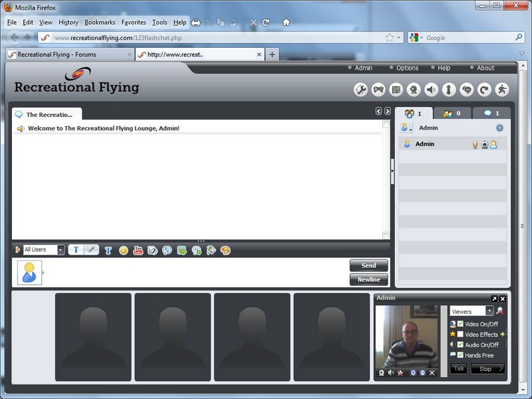The image size is (532, 399).
Task: Switch to Recreational Flying - Forums tab
Action: [x=70, y=55]
